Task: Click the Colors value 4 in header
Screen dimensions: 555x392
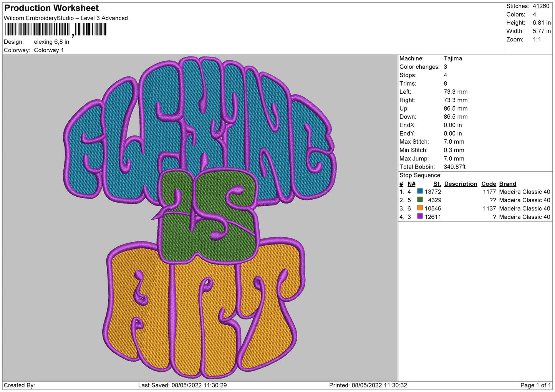Action: coord(534,15)
